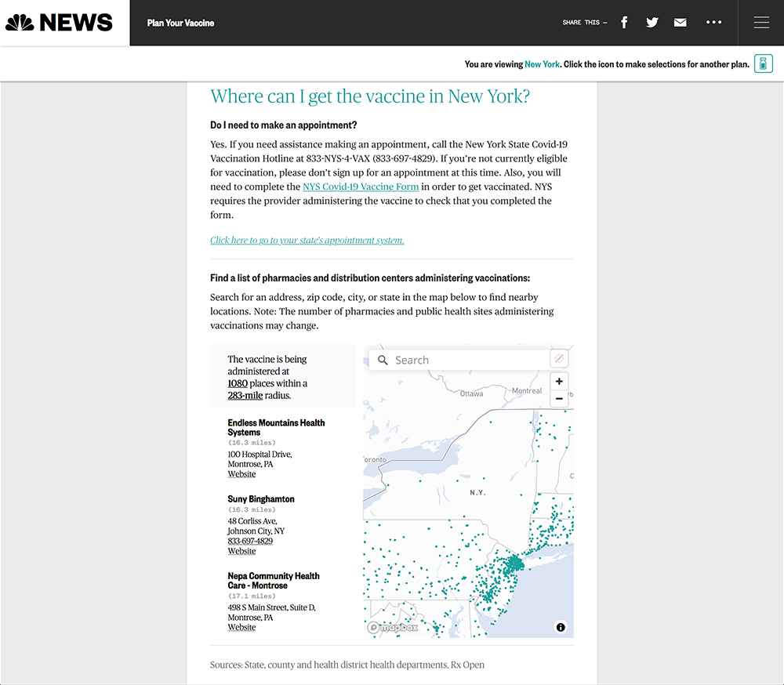784x685 pixels.
Task: Click the Mapbox logo on map
Action: (x=393, y=627)
